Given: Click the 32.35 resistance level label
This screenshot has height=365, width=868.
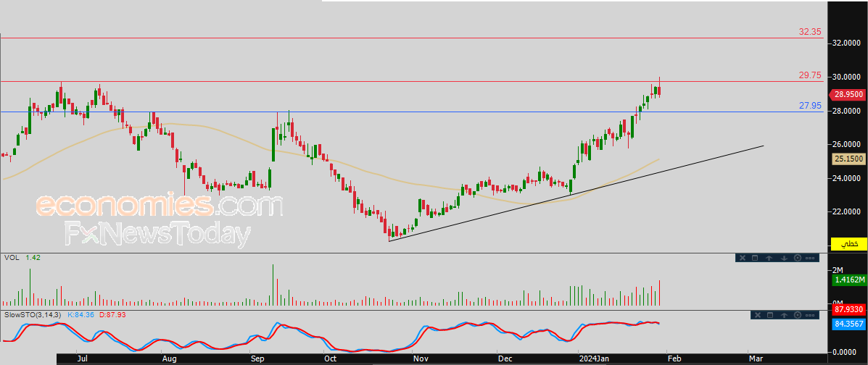Looking at the screenshot, I should click(810, 32).
